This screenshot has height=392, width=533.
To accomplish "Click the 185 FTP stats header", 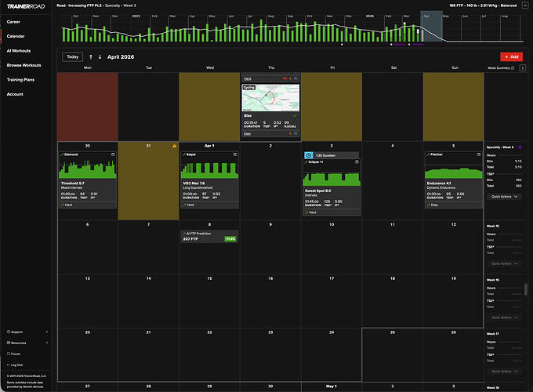I will point(483,5).
